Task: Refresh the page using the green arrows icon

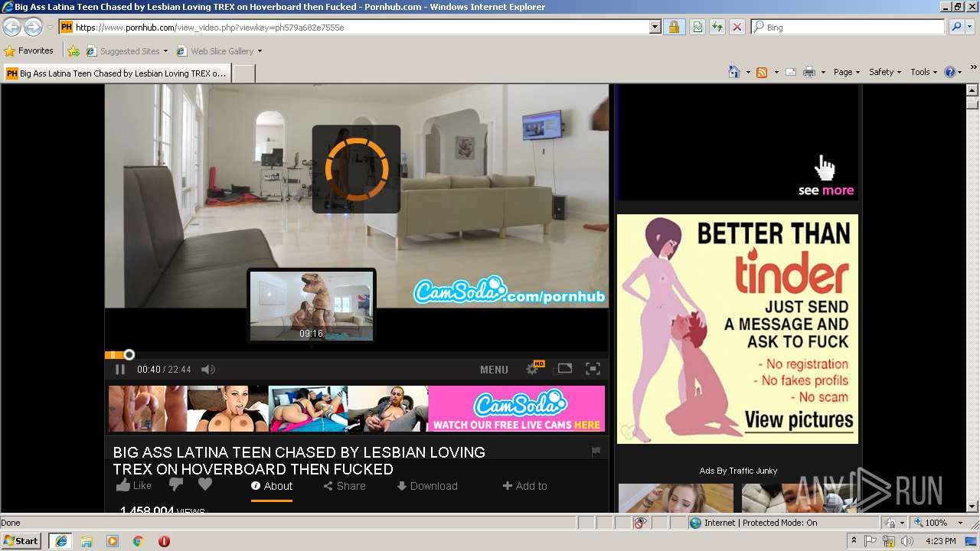Action: [717, 27]
